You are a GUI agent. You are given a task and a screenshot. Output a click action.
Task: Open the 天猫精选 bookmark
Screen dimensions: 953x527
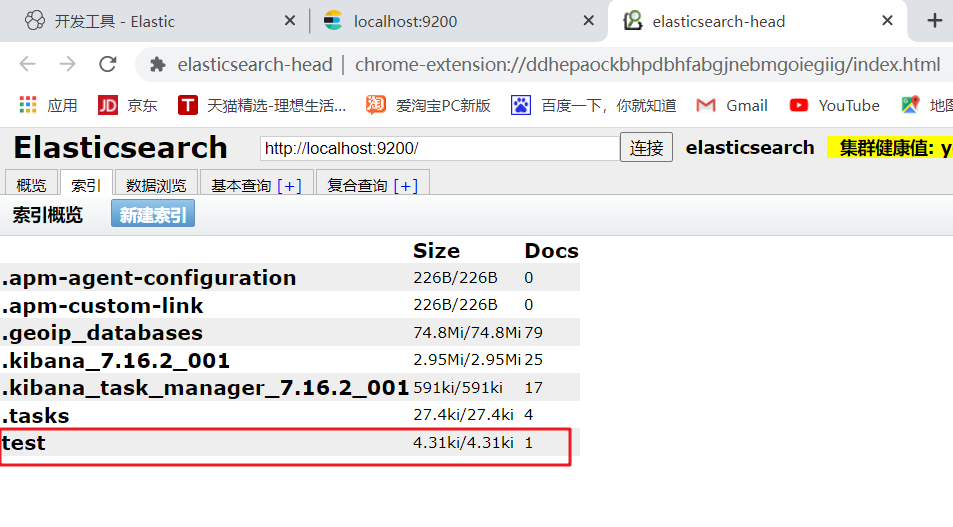coord(262,105)
